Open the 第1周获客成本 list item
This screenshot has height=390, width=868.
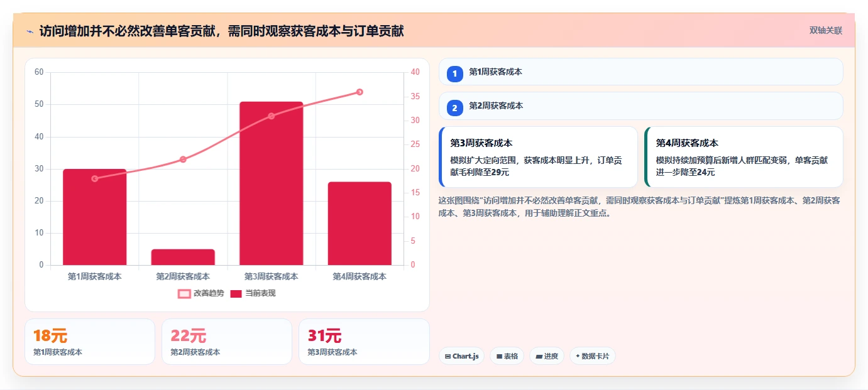[x=640, y=72]
